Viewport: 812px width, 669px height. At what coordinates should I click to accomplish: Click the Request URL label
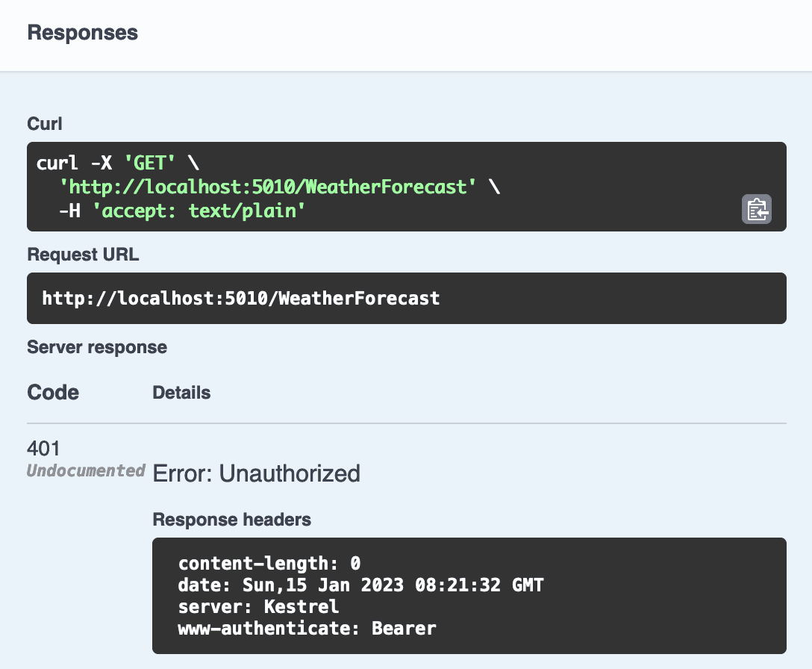(83, 255)
